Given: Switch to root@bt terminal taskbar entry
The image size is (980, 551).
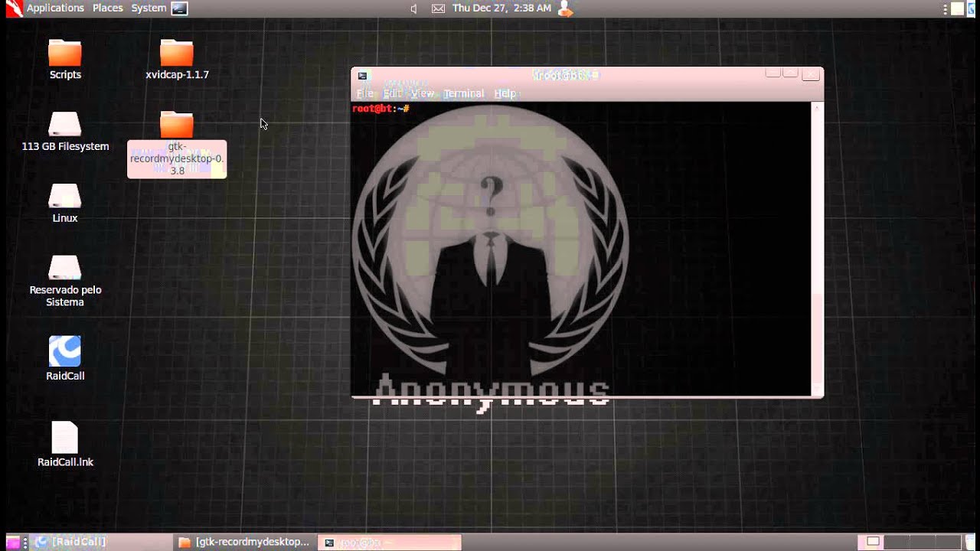Looking at the screenshot, I should click(x=390, y=542).
